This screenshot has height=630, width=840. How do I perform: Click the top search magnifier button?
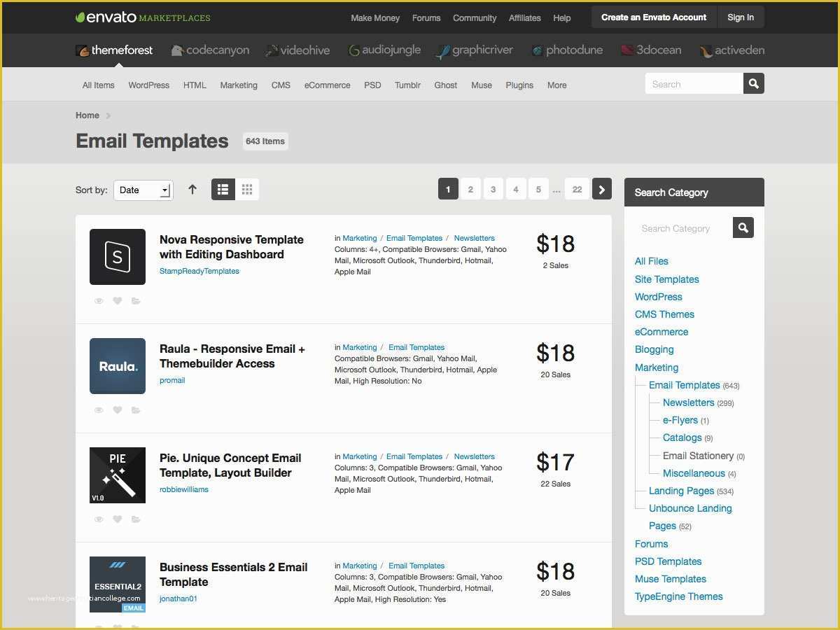click(x=754, y=84)
